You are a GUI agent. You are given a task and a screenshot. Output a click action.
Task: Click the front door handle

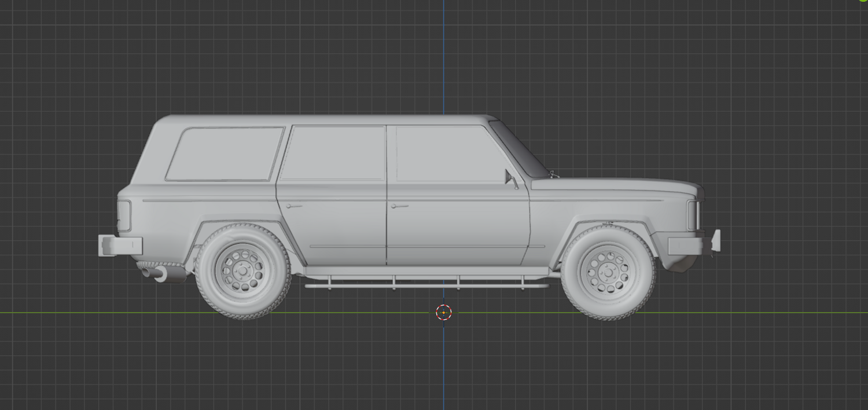(399, 206)
